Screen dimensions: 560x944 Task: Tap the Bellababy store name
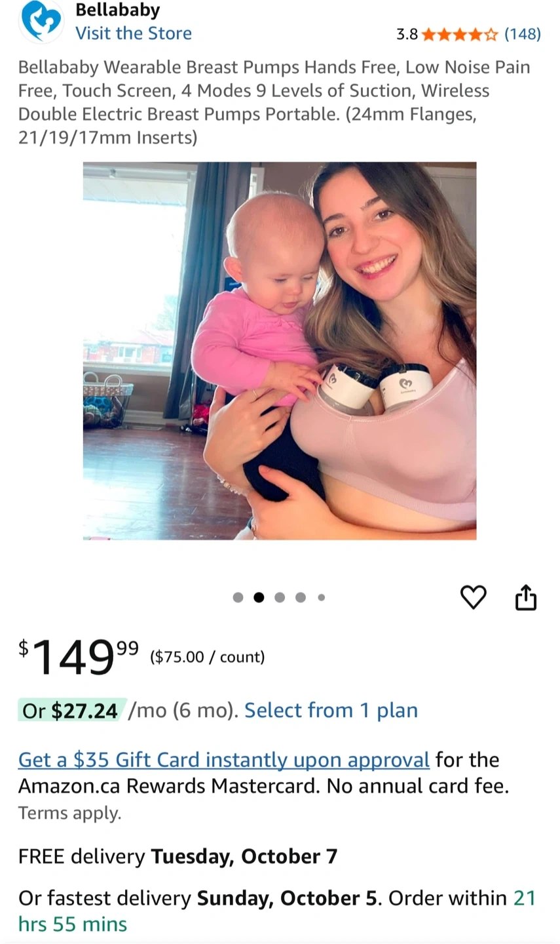pyautogui.click(x=118, y=10)
